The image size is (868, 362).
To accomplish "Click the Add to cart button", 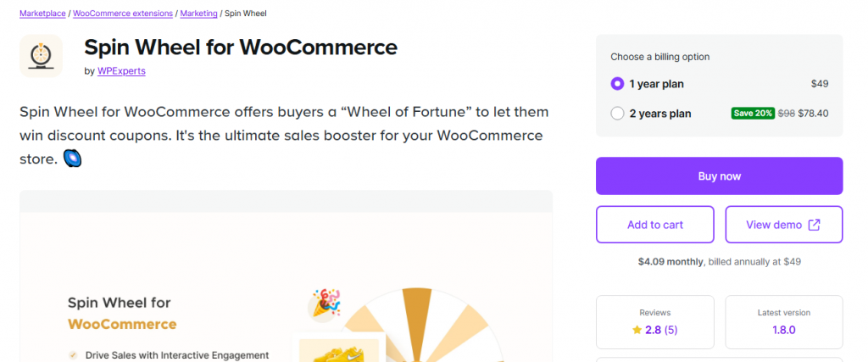I will click(655, 225).
